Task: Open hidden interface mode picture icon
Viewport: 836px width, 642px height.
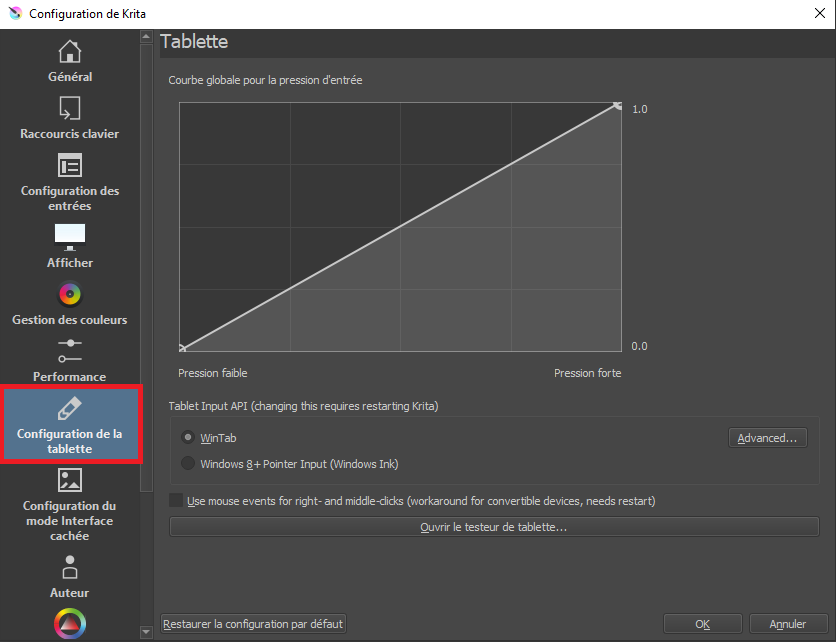Action: [70, 480]
